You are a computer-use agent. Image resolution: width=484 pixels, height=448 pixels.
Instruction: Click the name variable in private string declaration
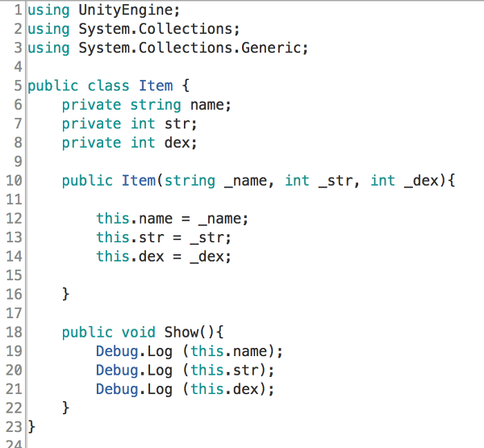(x=207, y=105)
